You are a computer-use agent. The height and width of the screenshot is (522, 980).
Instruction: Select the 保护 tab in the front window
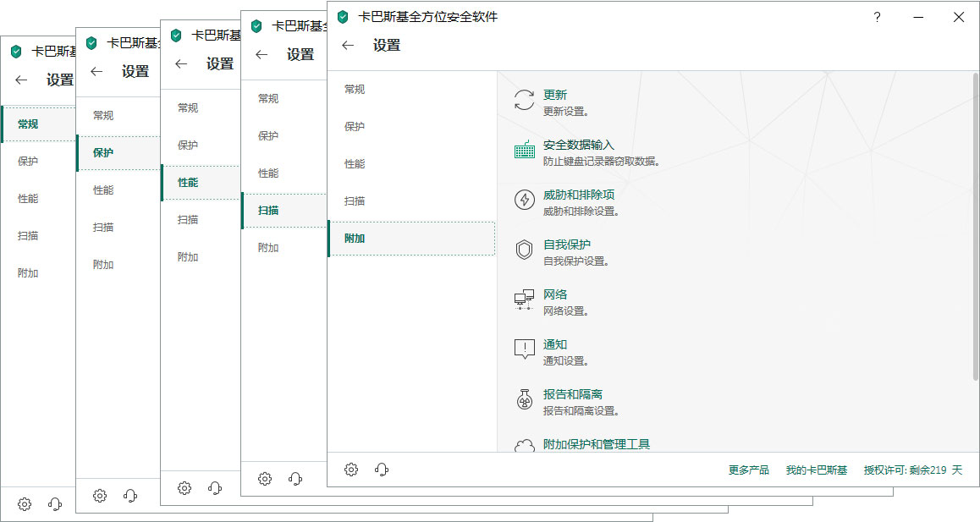point(355,126)
